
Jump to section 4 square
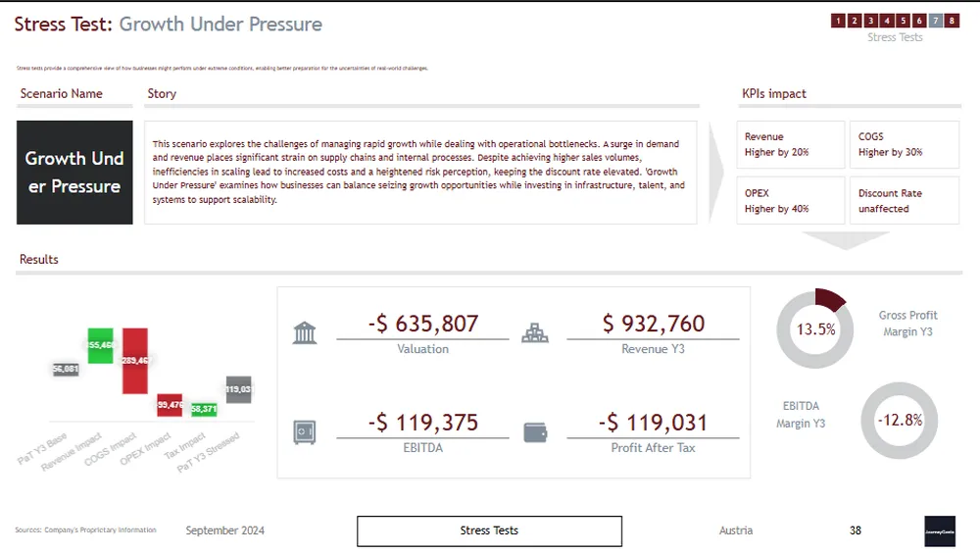click(887, 21)
